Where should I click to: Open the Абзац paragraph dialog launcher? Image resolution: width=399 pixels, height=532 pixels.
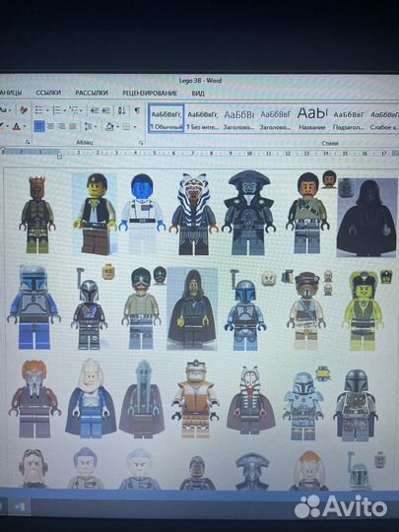point(141,143)
